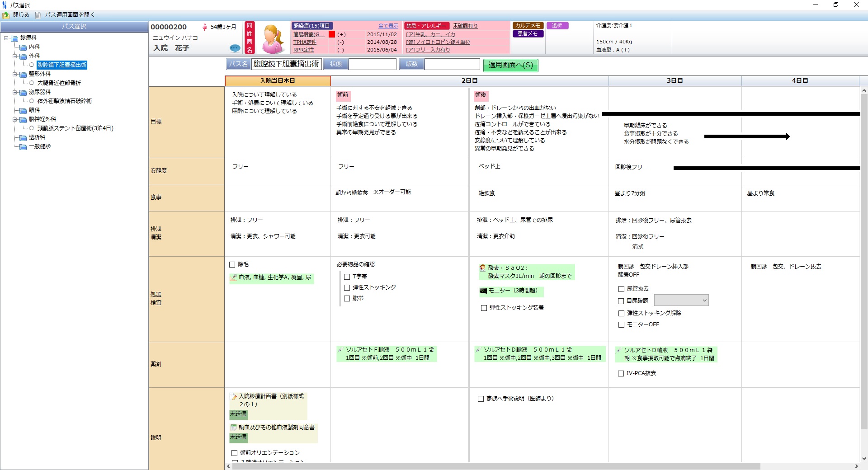Click the モニター (3時間超) monitor icon
This screenshot has height=470, width=868.
coord(483,291)
